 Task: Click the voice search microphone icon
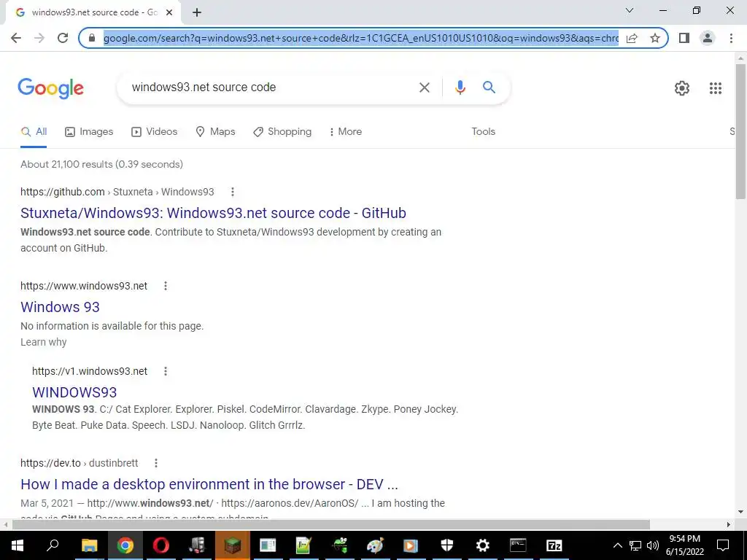460,87
